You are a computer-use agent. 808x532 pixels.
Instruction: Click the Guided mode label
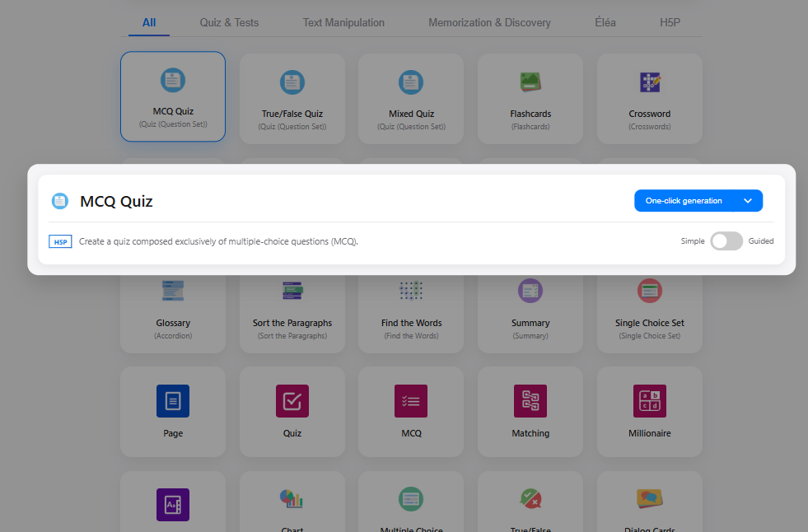[761, 241]
